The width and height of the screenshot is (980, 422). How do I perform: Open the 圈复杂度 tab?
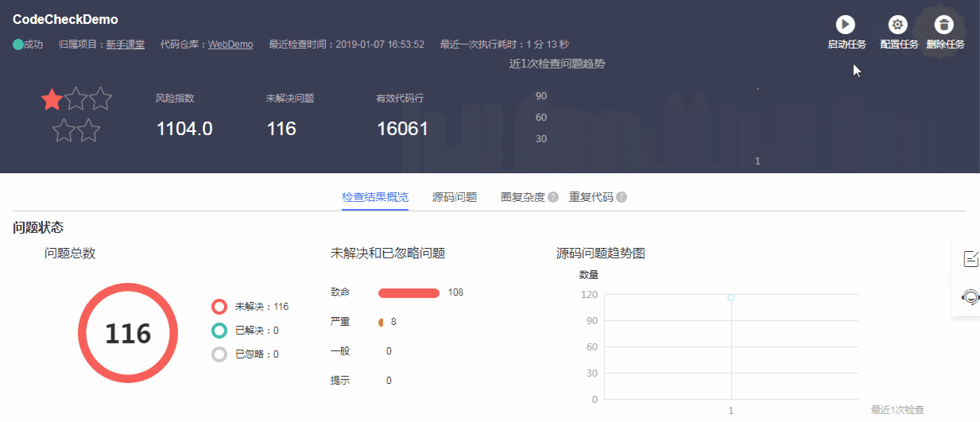tap(523, 197)
